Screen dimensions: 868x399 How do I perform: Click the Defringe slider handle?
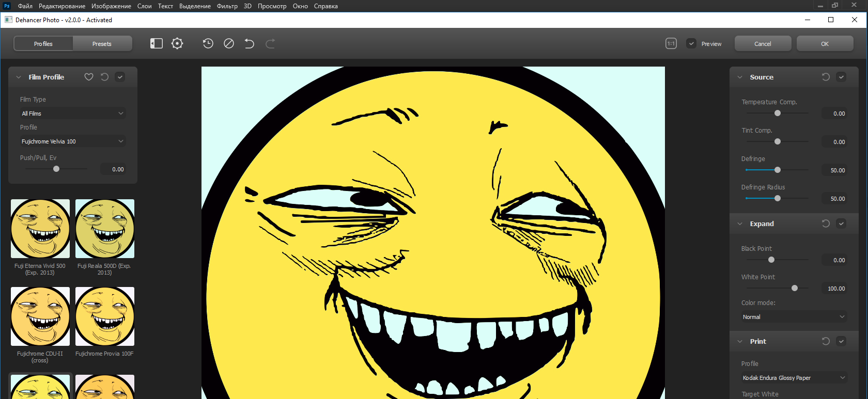pos(778,170)
